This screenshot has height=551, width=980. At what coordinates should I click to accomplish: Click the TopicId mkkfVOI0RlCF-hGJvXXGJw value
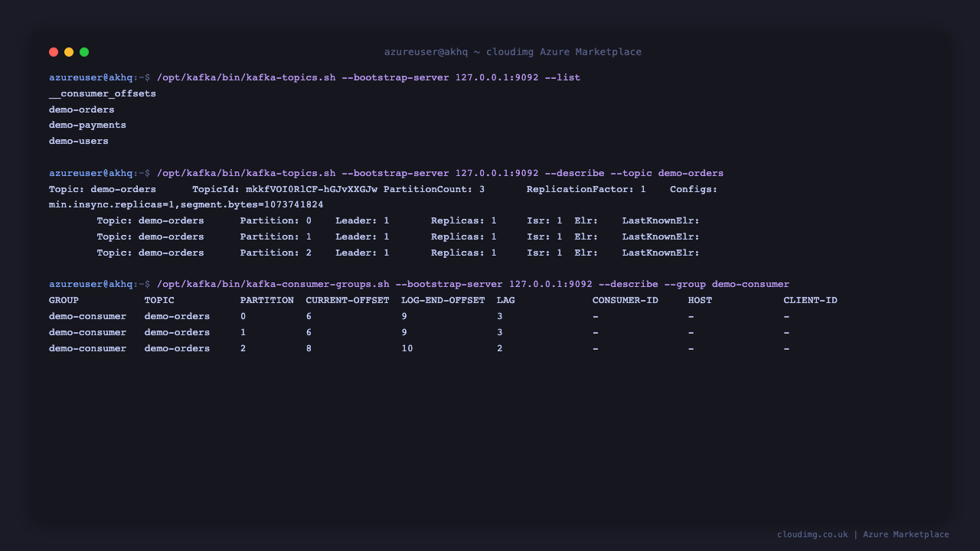pos(312,189)
